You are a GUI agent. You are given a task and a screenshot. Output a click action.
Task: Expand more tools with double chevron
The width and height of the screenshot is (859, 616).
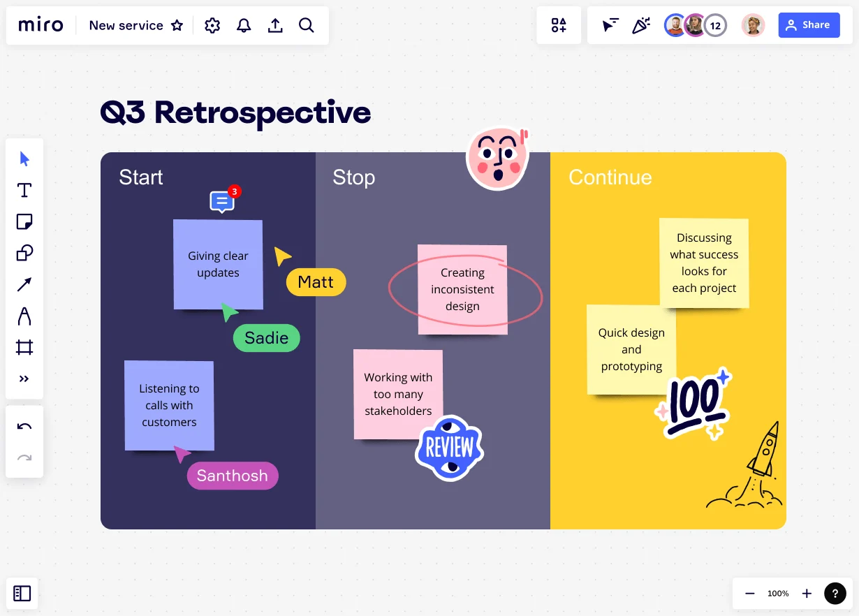(24, 379)
